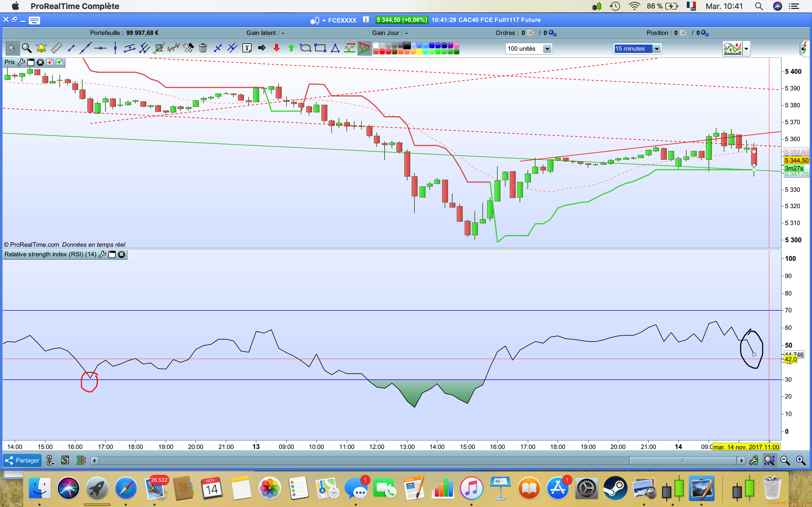Open the Prix wrench settings icon
The width and height of the screenshot is (812, 507).
[21, 62]
